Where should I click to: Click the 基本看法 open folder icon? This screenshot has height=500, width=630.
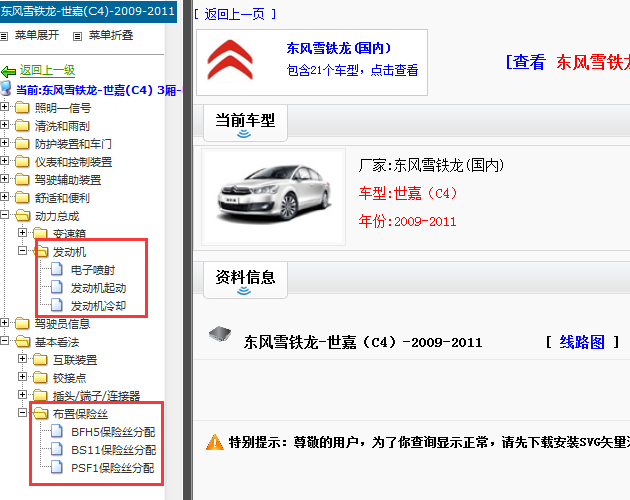click(x=22, y=341)
